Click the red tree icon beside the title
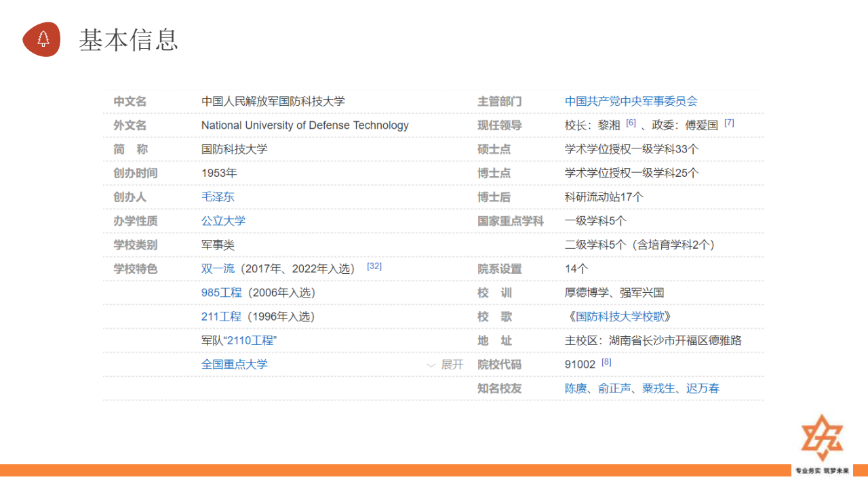The width and height of the screenshot is (868, 488). tap(42, 39)
